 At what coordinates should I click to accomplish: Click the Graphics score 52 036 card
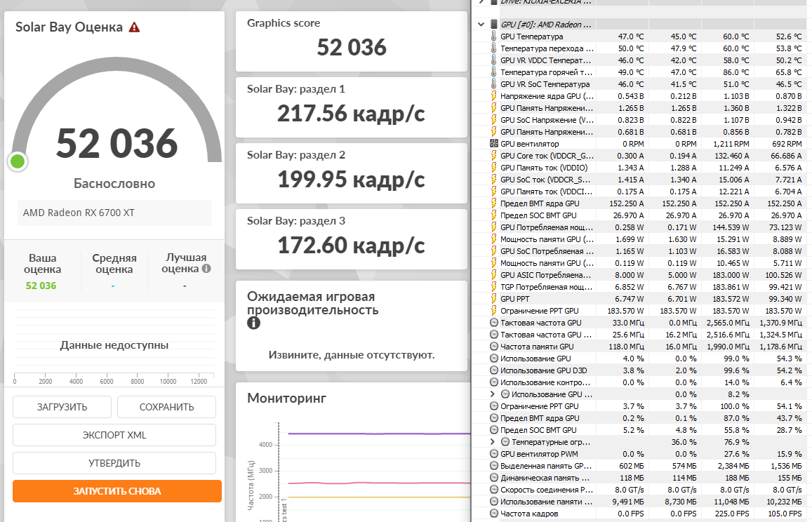tap(351, 41)
